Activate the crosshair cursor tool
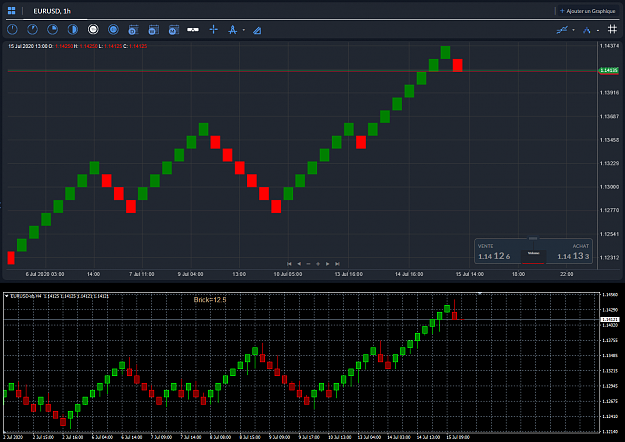The image size is (625, 442). coord(214,29)
